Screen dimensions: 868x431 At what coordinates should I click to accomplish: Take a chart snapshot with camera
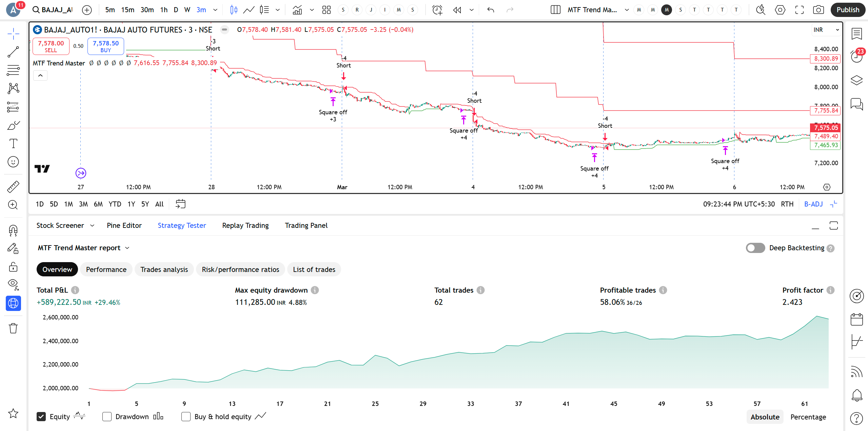[818, 10]
